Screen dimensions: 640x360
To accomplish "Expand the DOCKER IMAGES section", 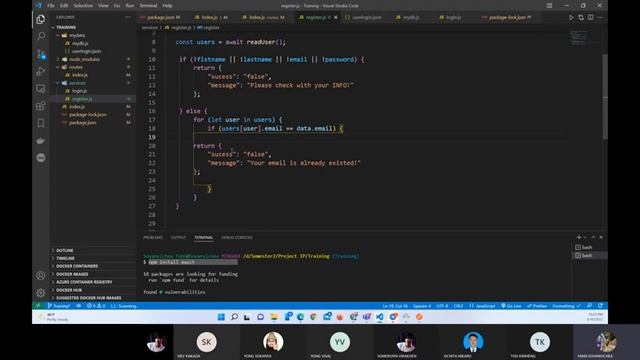I will [72, 274].
